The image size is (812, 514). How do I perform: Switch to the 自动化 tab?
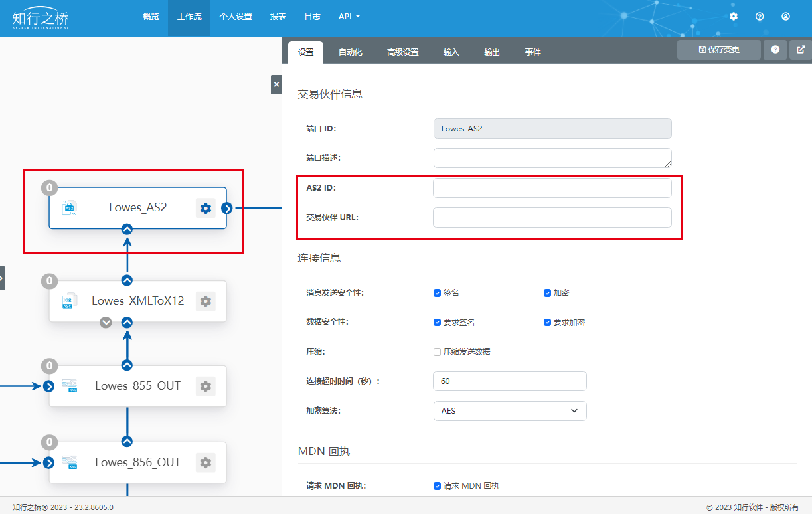(350, 52)
